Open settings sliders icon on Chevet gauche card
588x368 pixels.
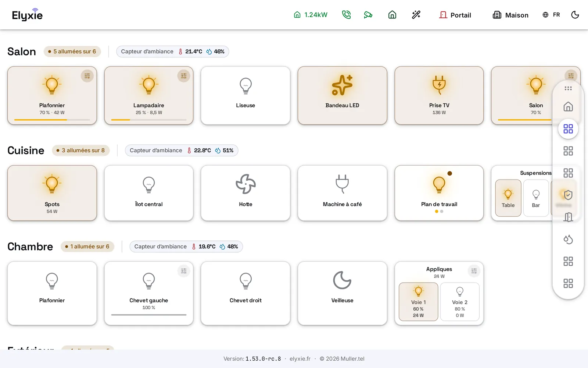184,271
